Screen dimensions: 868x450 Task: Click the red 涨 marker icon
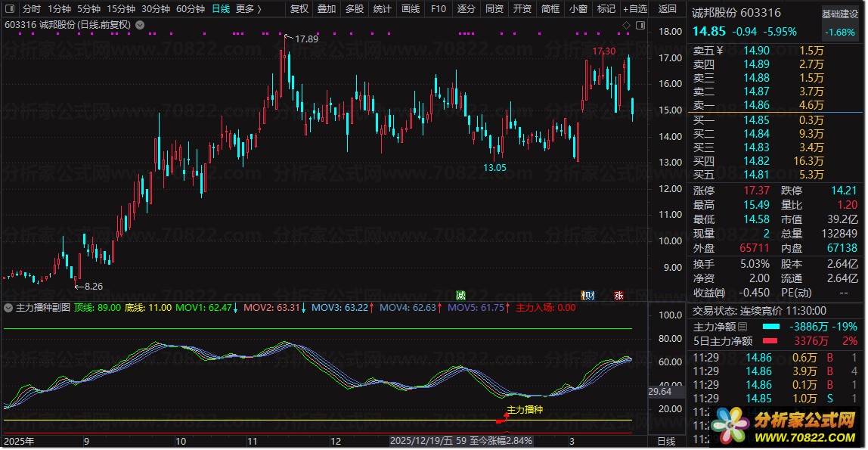coord(618,295)
